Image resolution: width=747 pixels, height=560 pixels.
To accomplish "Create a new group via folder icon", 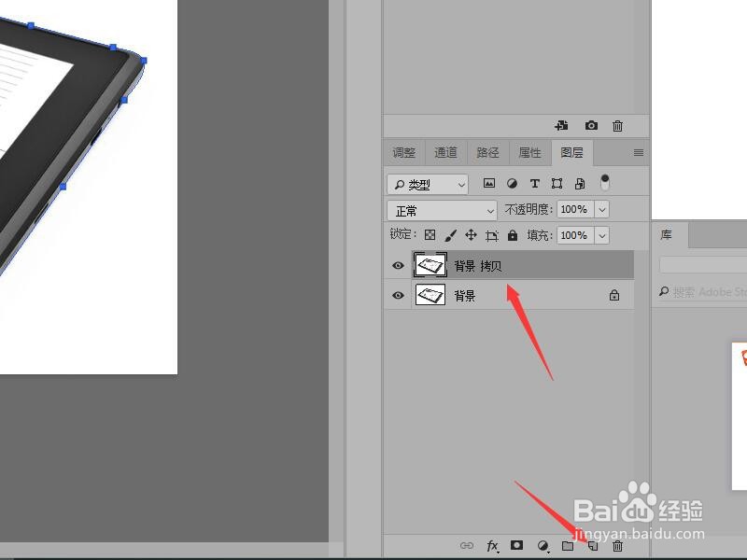I will [x=568, y=546].
